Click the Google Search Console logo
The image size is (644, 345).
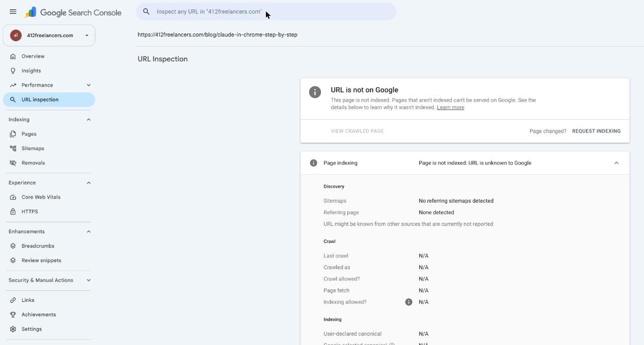point(74,12)
